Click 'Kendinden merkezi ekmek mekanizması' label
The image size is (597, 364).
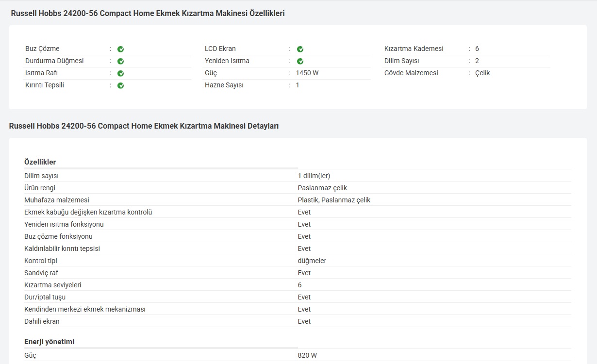pos(85,309)
